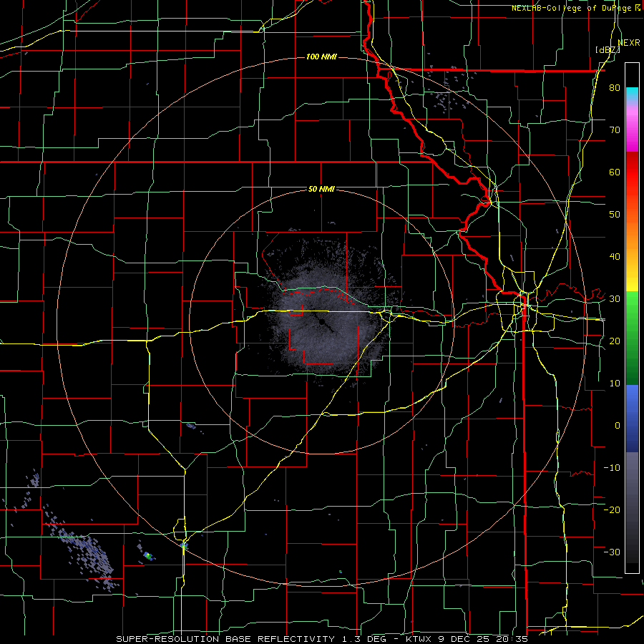Click the 30 value on dBZ scale

tap(615, 298)
